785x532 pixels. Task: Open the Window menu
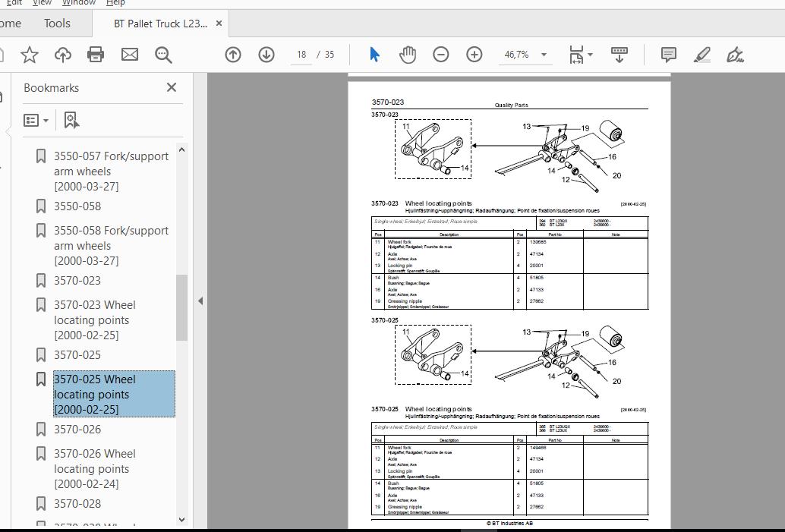point(79,3)
